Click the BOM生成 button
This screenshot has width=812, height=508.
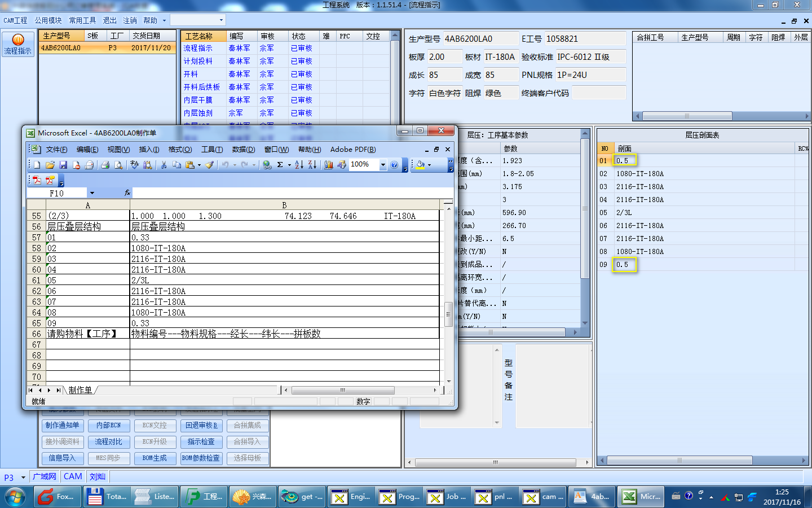click(155, 458)
